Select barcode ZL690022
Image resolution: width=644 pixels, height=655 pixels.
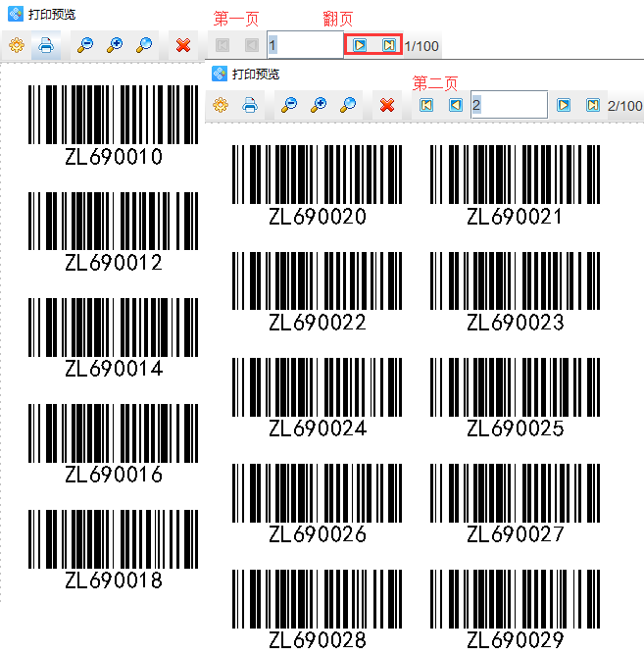click(x=317, y=291)
